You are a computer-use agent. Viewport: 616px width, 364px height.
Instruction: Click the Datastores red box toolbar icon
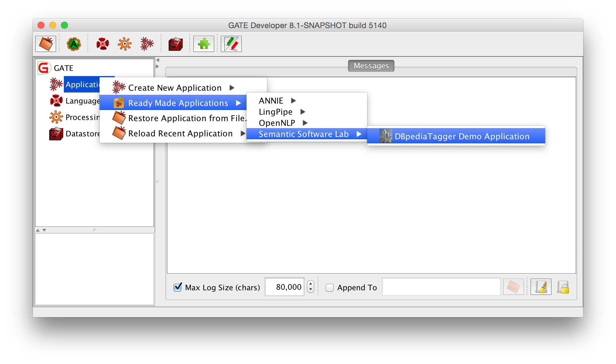point(175,44)
